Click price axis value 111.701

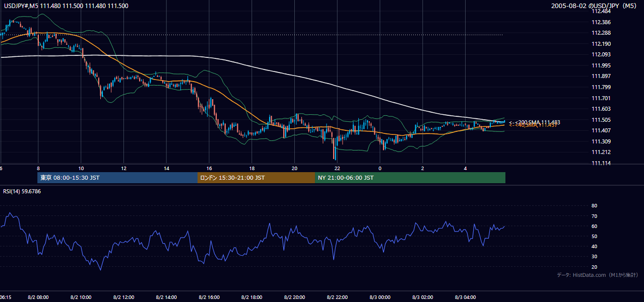coord(600,98)
